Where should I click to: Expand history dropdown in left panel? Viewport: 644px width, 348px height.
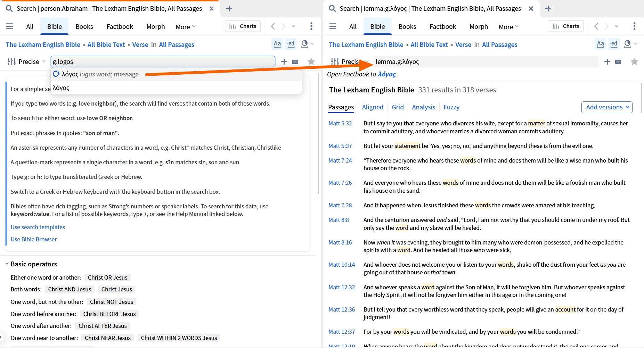tap(293, 26)
